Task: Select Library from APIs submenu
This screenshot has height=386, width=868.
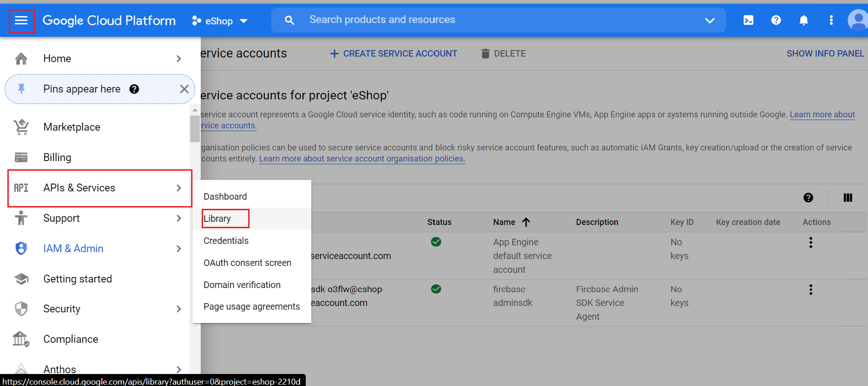Action: point(217,219)
